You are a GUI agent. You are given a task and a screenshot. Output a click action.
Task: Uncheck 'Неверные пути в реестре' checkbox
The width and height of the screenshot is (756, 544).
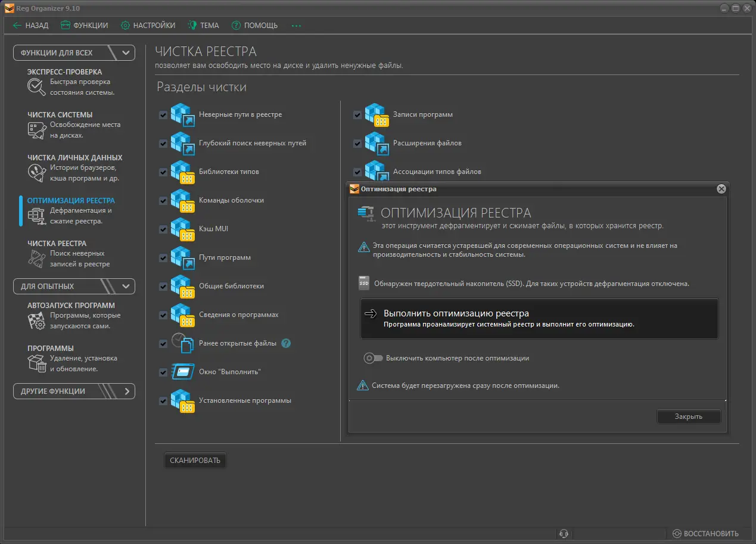point(163,115)
